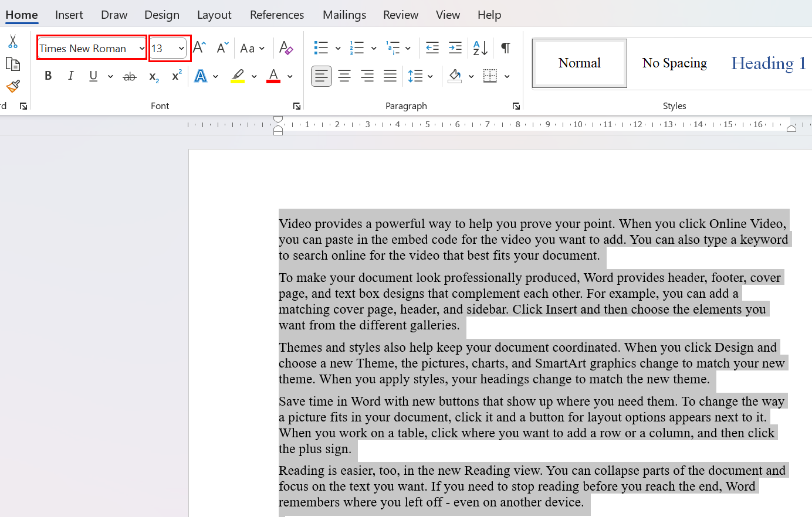
Task: Click the Sort A-Z icon
Action: pyautogui.click(x=480, y=48)
